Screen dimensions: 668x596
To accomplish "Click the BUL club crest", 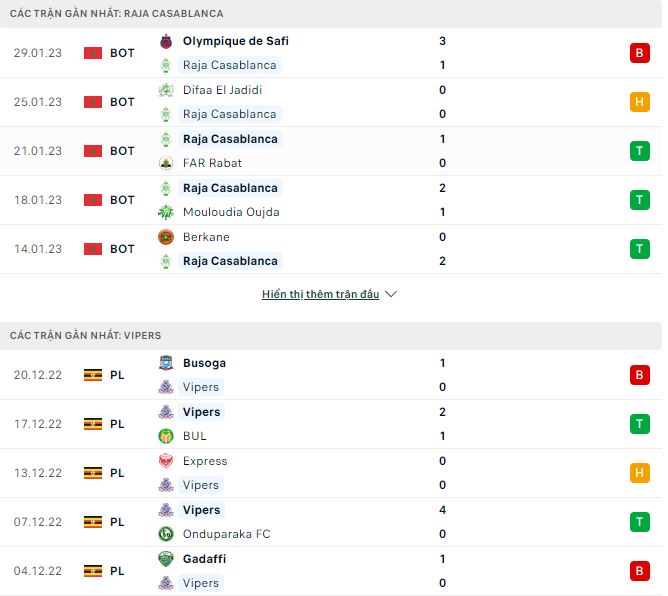I will (x=166, y=436).
